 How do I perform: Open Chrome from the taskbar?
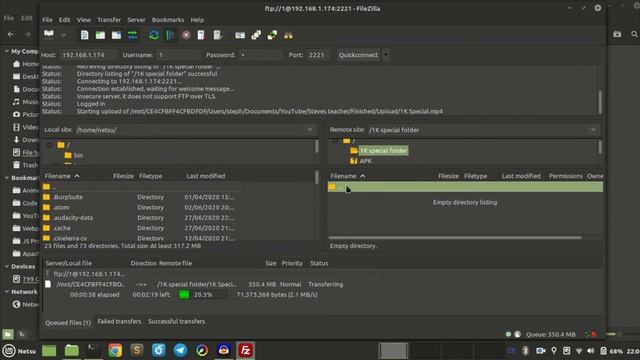115,351
